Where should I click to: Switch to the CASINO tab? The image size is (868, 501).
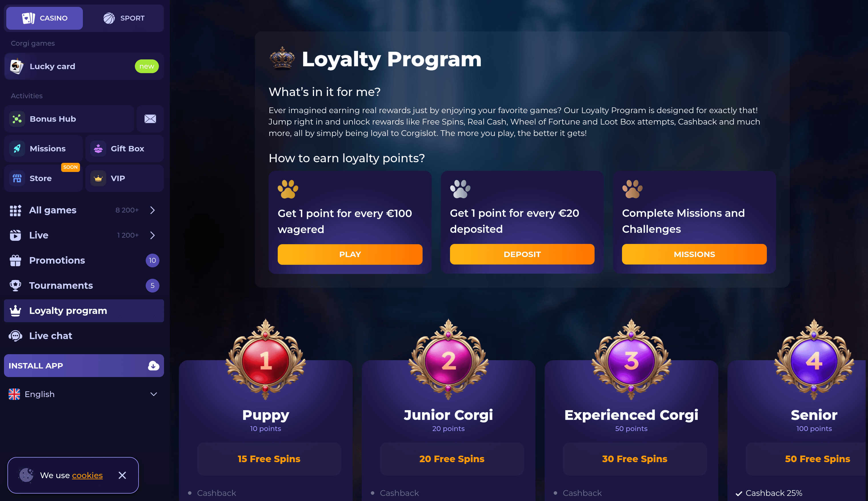44,18
